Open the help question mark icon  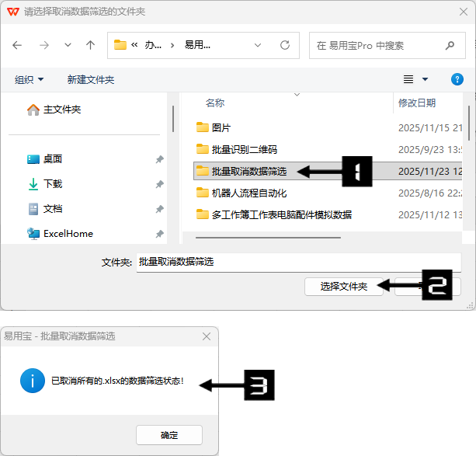pos(457,79)
